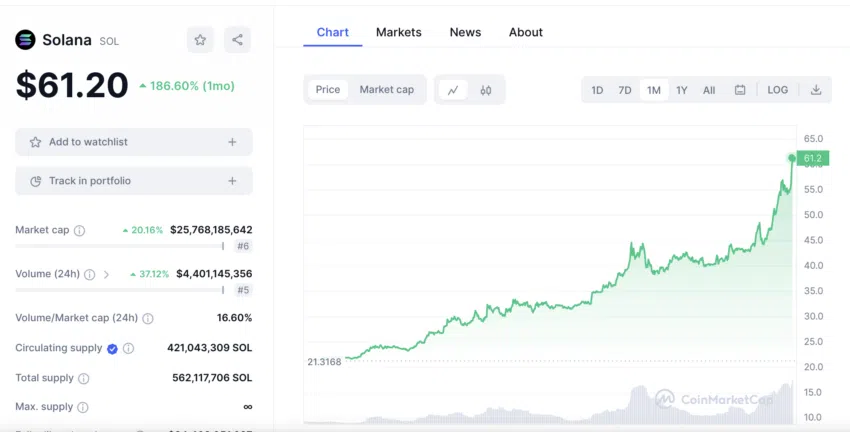Expand Add to watchlist plus

pos(232,142)
